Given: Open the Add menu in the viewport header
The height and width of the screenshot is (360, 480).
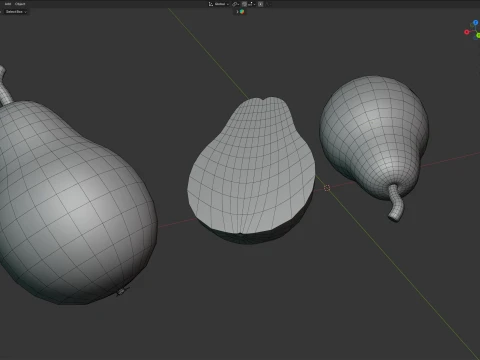Looking at the screenshot, I should (8, 4).
